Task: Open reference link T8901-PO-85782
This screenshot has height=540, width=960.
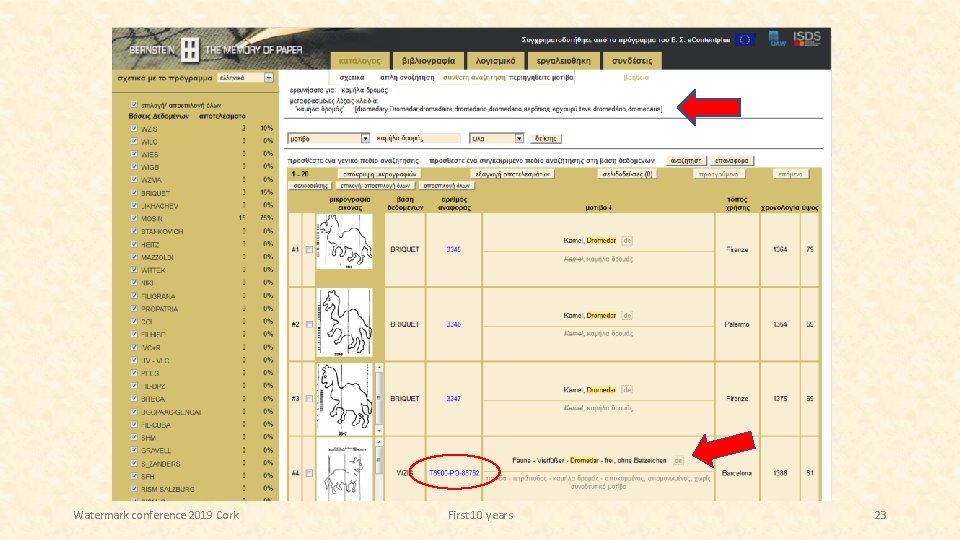Action: pos(454,473)
